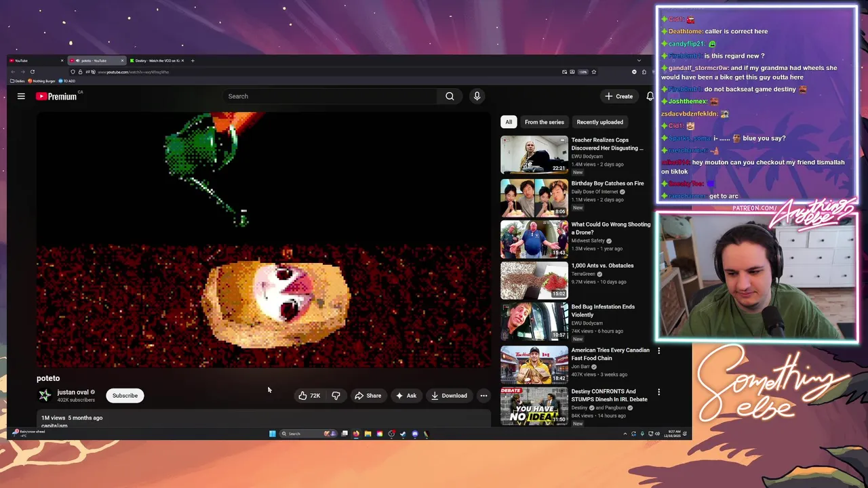
Task: Select the From the series chip
Action: coord(544,122)
